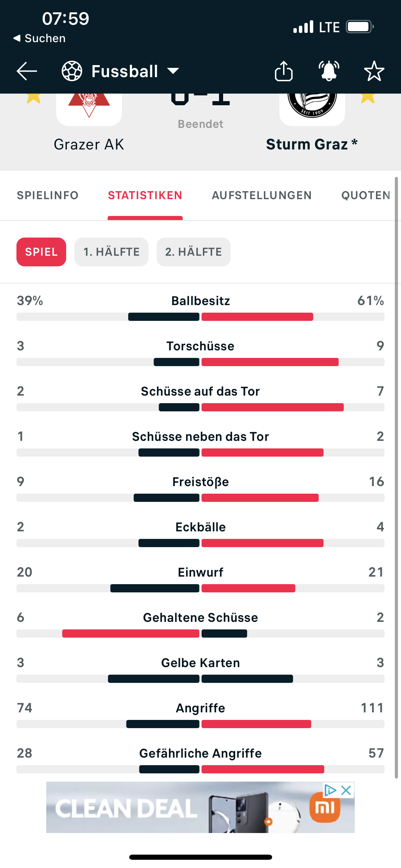Tap the back arrow icon
Screen dimensions: 401x868
tap(27, 71)
